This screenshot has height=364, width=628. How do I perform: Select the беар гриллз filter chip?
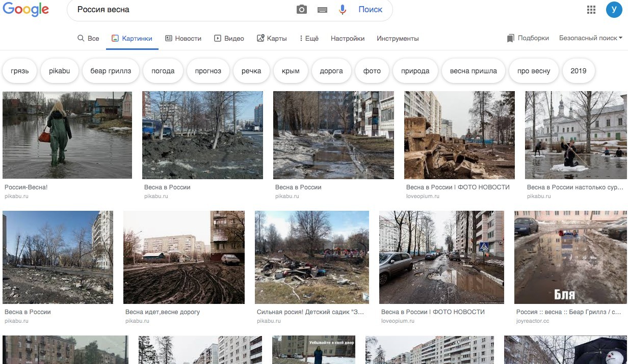tap(111, 71)
